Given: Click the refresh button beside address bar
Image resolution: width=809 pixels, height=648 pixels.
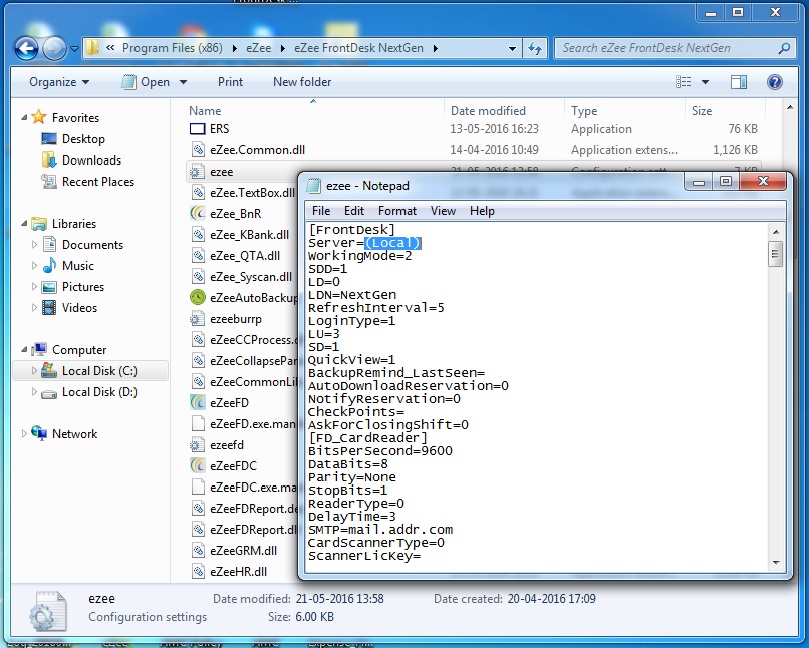Looking at the screenshot, I should [535, 48].
